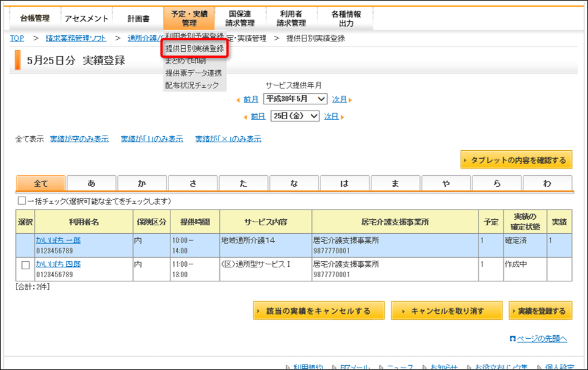
Task: Select the か tab
Action: coord(142,183)
